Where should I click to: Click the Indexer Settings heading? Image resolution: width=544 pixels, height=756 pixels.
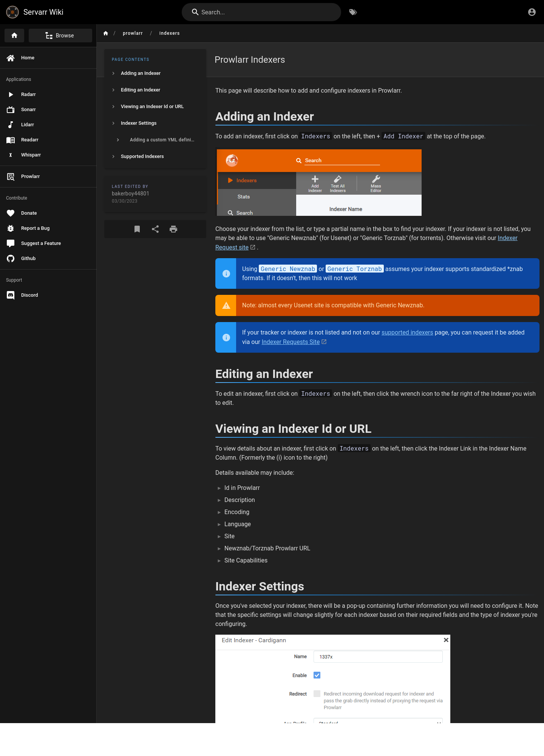tap(260, 586)
